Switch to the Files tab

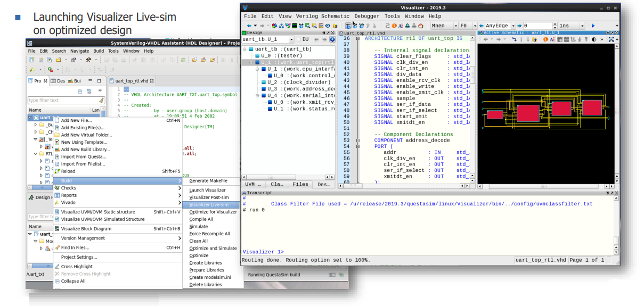300,184
